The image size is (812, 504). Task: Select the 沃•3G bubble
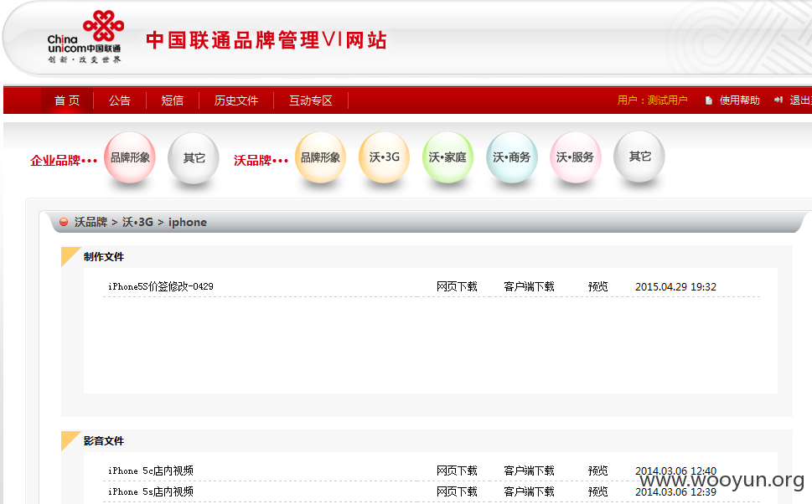pos(385,157)
